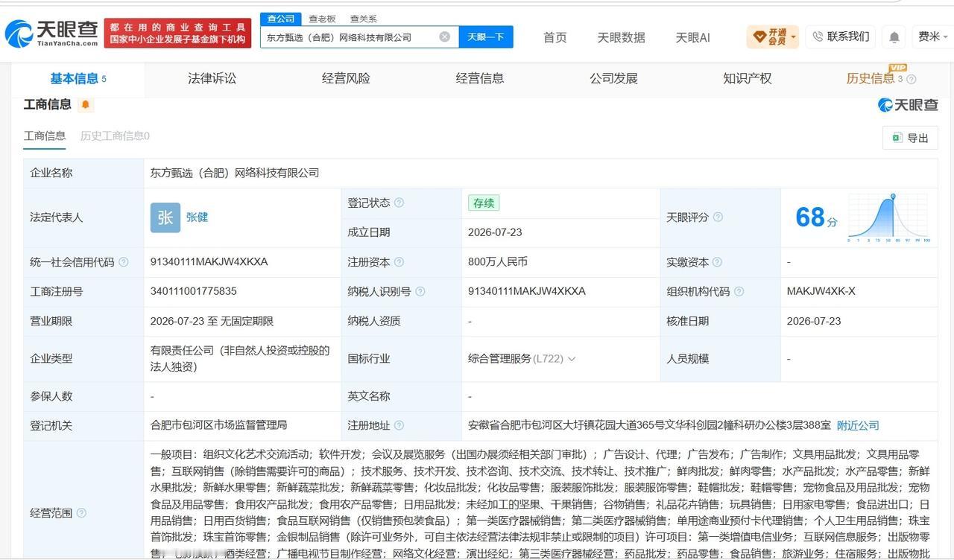Image resolution: width=954 pixels, height=560 pixels.
Task: Click the red commercial query tool banner
Action: click(x=178, y=34)
